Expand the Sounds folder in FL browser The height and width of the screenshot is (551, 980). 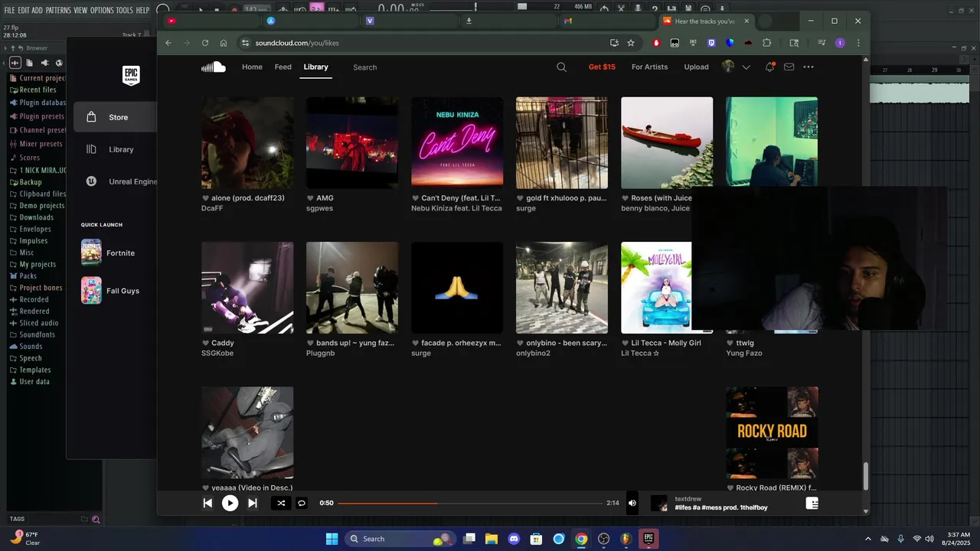coord(27,346)
